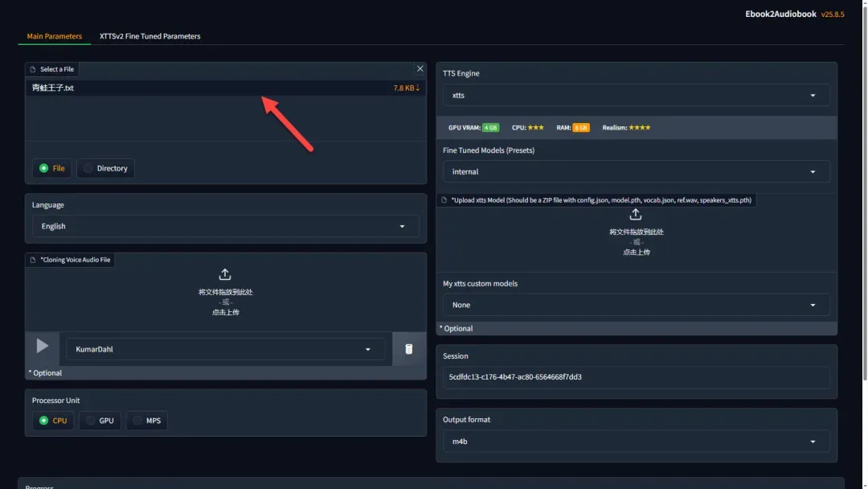Remove the selected ebook file with X
The height and width of the screenshot is (489, 868).
[x=420, y=68]
